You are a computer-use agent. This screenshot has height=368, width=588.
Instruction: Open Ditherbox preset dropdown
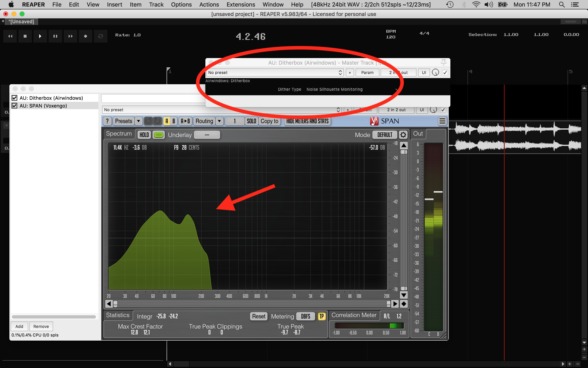point(275,73)
